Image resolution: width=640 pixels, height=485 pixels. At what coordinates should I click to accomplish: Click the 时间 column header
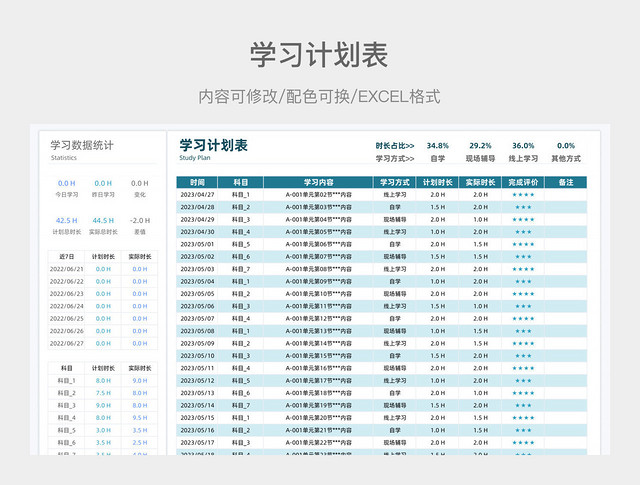(x=197, y=182)
